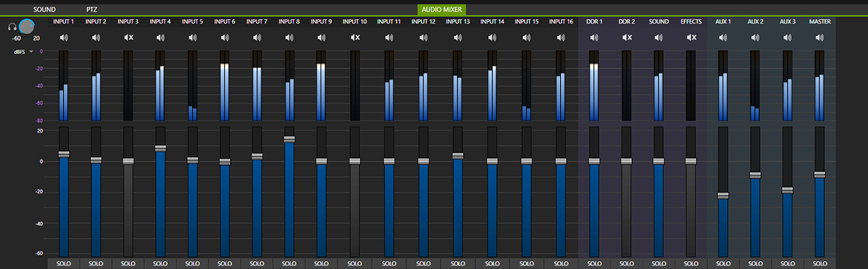Mute INPUT 2 channel speaker
868x269 pixels.
(96, 38)
